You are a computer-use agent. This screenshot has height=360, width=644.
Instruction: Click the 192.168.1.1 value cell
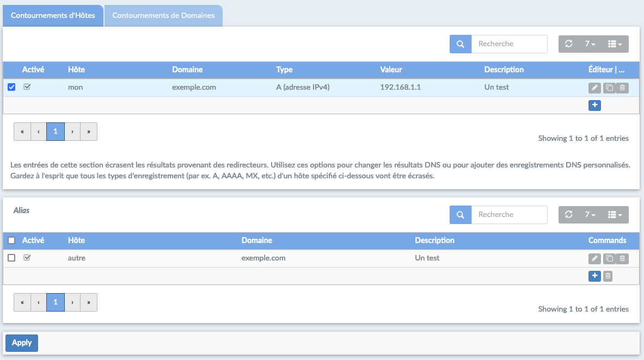401,88
